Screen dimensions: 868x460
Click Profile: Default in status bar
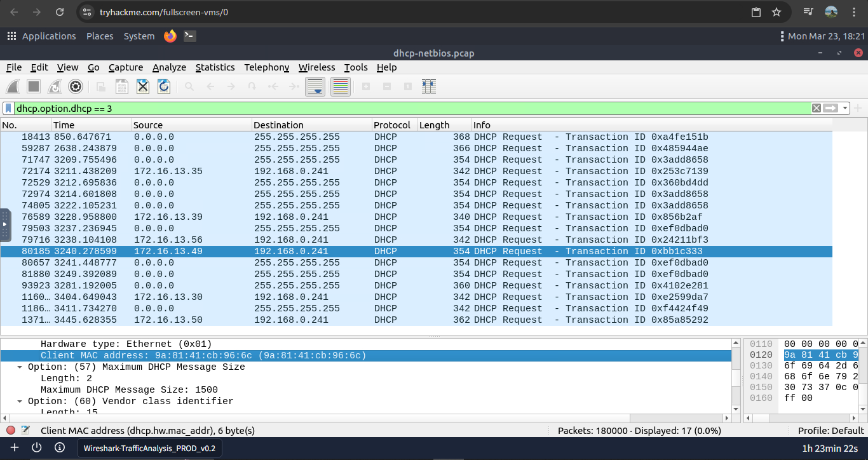click(x=831, y=430)
